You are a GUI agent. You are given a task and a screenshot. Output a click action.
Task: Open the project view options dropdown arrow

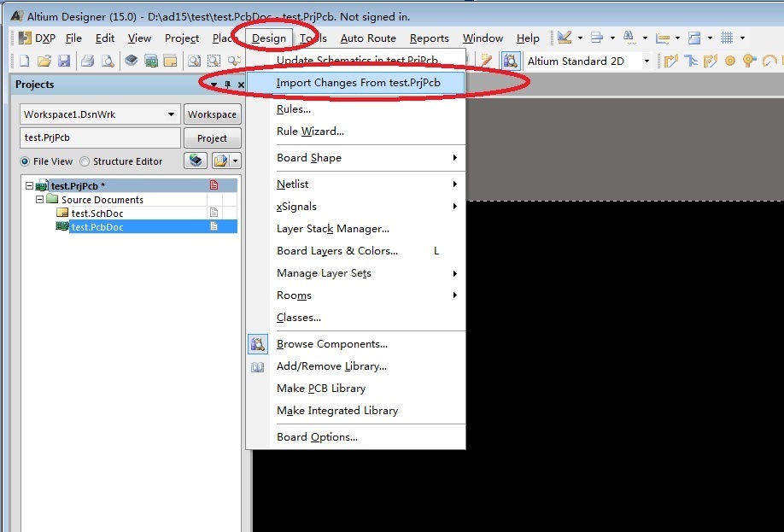tap(235, 161)
